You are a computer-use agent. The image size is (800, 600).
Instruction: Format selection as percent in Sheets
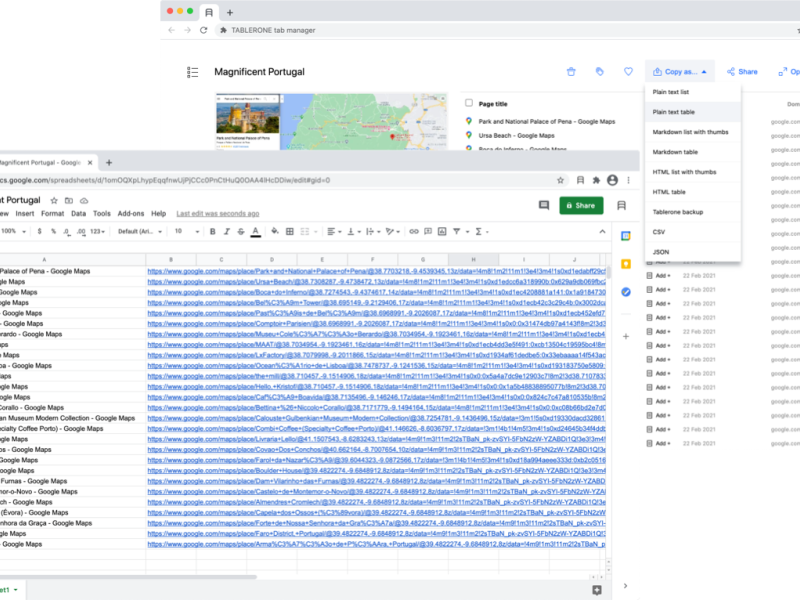tap(53, 232)
